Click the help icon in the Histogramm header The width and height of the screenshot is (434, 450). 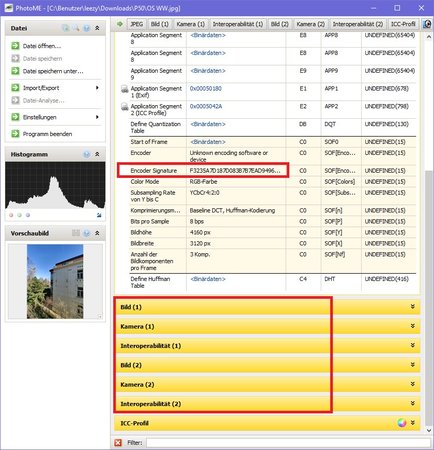pos(87,154)
